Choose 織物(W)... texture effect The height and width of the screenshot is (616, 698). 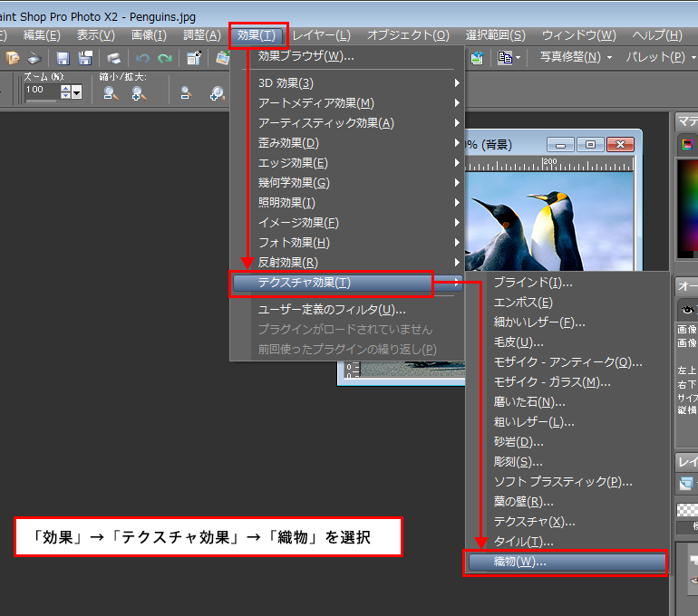567,563
